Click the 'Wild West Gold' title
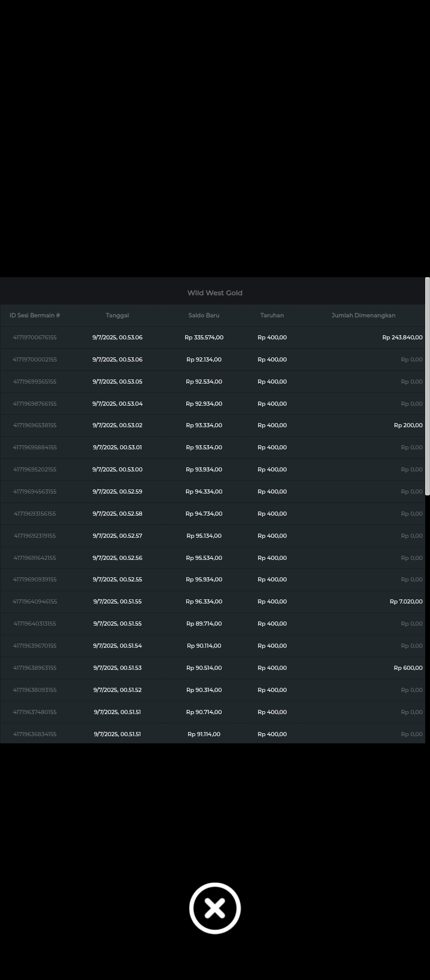Image resolution: width=430 pixels, height=980 pixels. (x=214, y=293)
